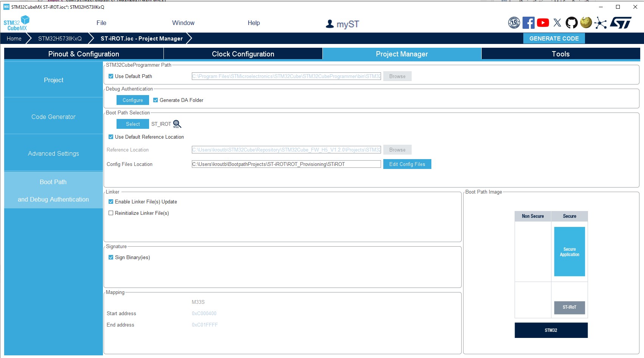Click the end address value 0xC01FFFF
Screen dimensions: 644x358
click(205, 325)
